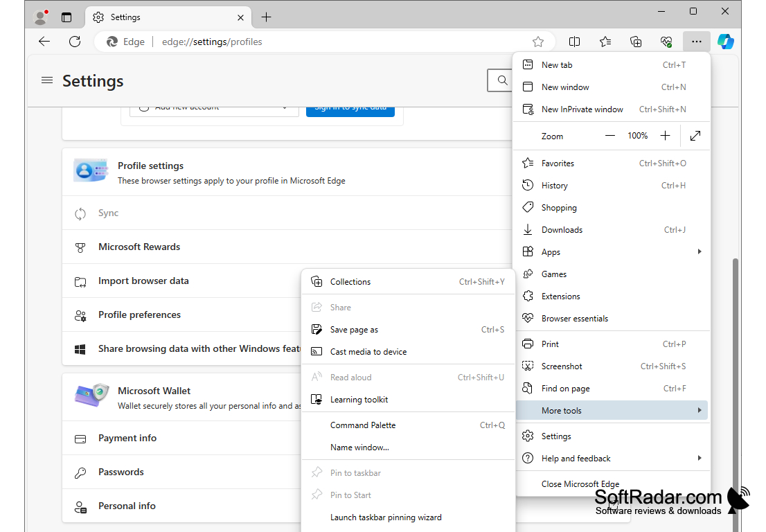Open Profile preferences row
The height and width of the screenshot is (532, 766).
click(181, 315)
